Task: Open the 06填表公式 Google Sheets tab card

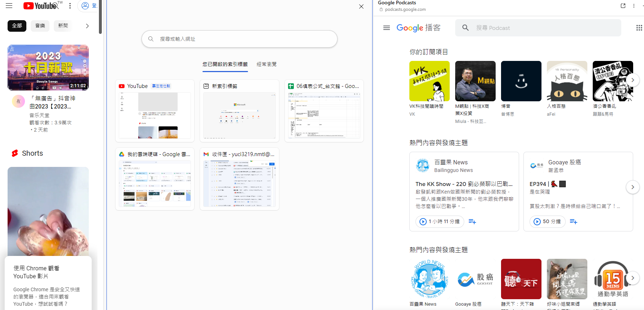Action: pos(324,111)
